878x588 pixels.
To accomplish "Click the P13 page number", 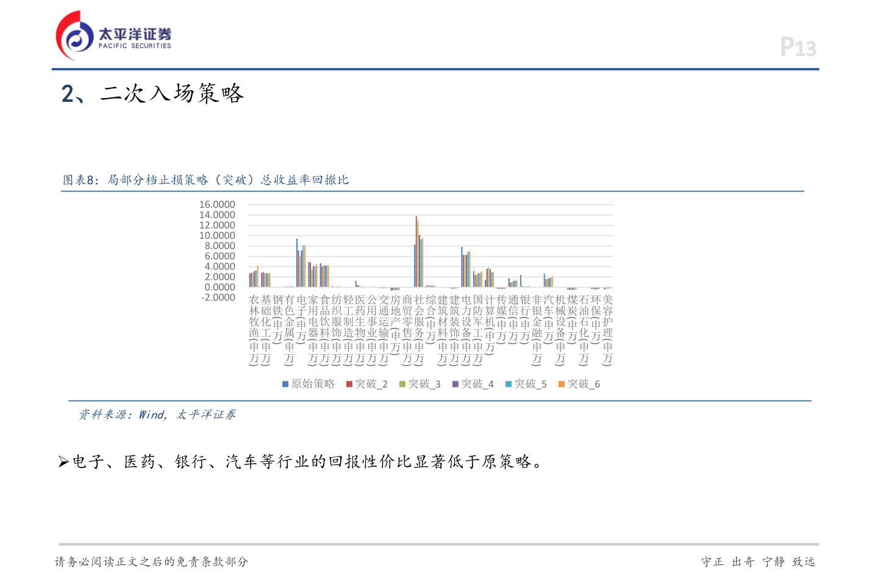I will pos(798,47).
